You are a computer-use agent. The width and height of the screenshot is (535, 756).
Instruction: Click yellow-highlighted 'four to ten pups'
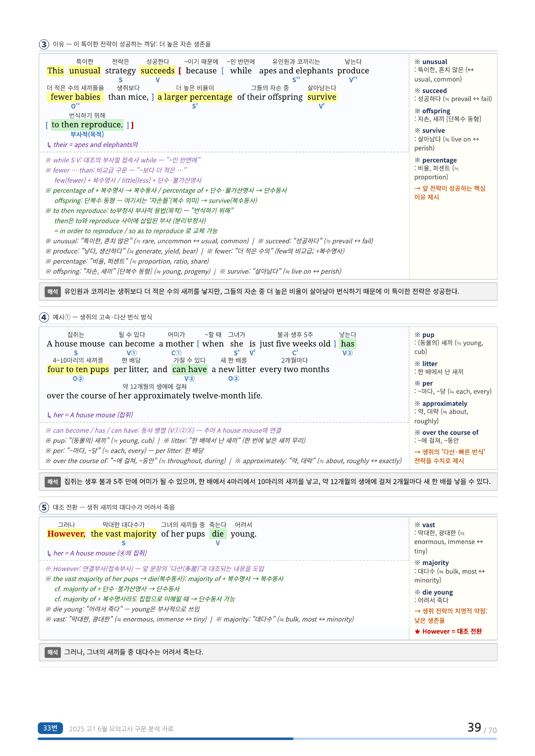pyautogui.click(x=78, y=369)
